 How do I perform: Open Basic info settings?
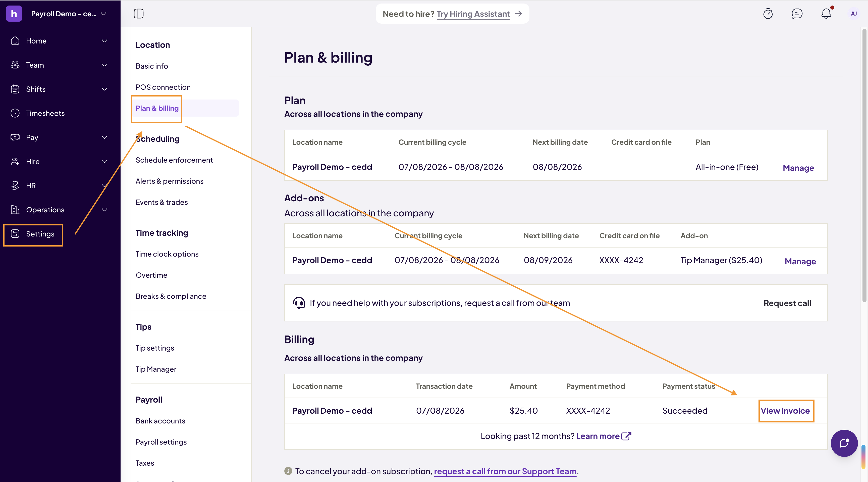(x=152, y=66)
